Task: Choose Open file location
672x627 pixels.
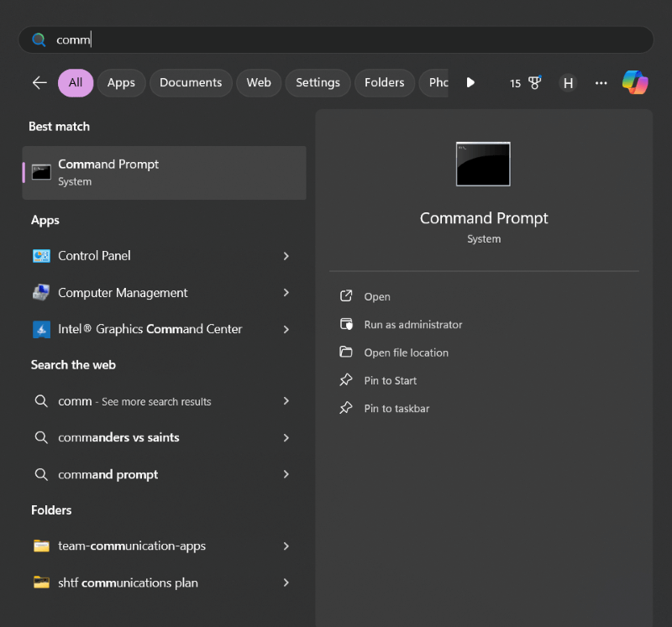Action: 407,353
